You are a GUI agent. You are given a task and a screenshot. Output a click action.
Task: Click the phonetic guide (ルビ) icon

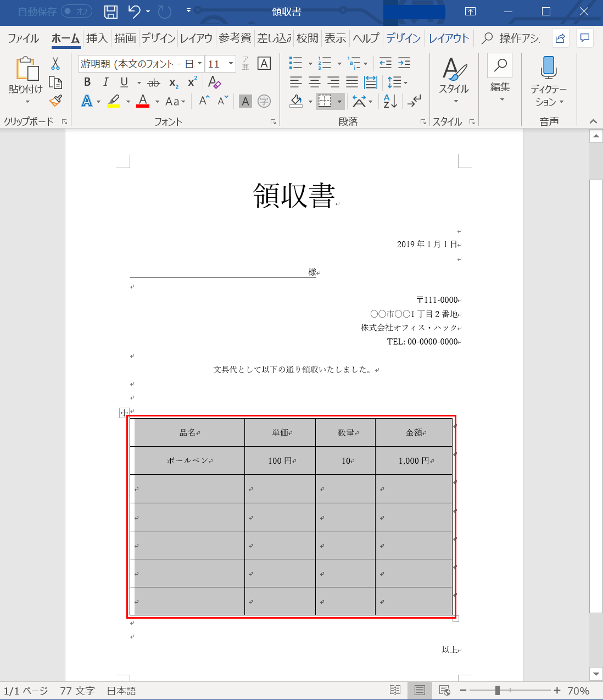245,64
